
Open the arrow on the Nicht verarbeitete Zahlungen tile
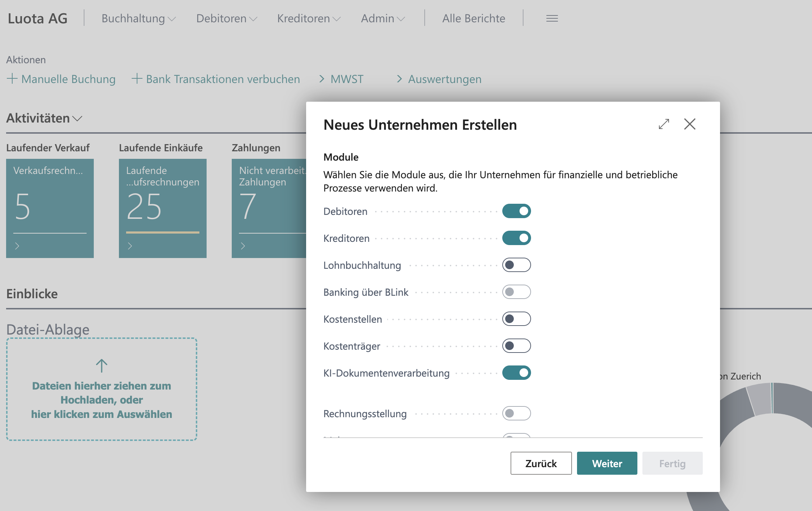click(243, 246)
